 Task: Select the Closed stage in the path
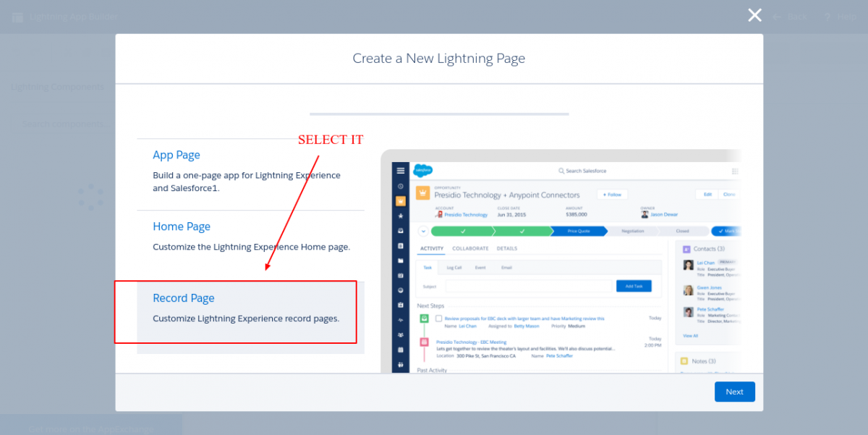tap(681, 231)
